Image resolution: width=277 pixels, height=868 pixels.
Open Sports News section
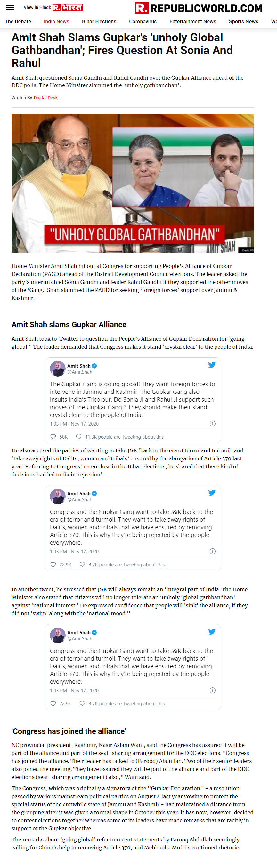click(244, 21)
